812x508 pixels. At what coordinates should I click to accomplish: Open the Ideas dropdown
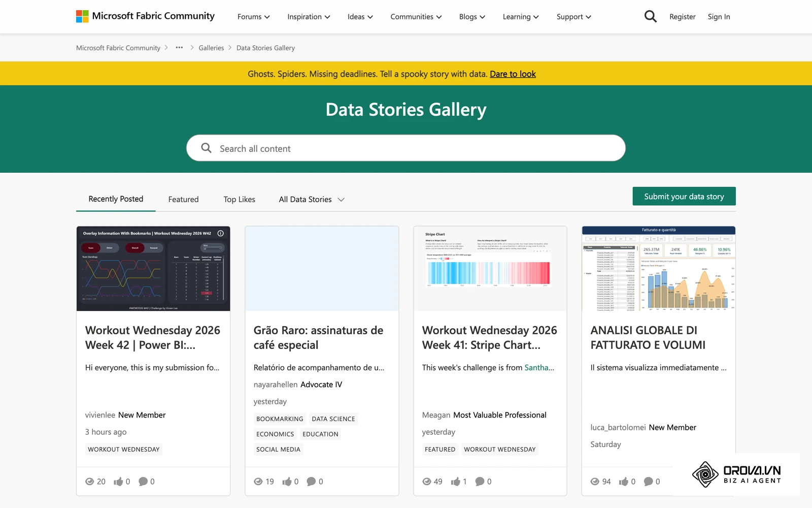[360, 17]
